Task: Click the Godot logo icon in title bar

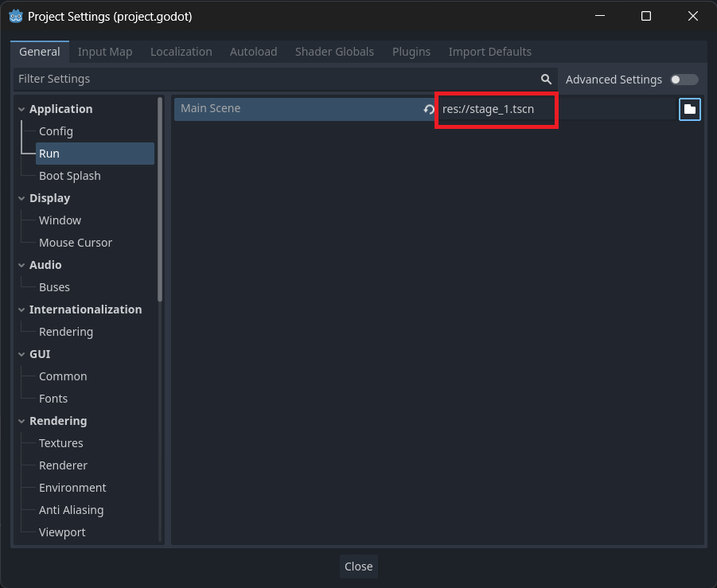Action: pos(16,17)
